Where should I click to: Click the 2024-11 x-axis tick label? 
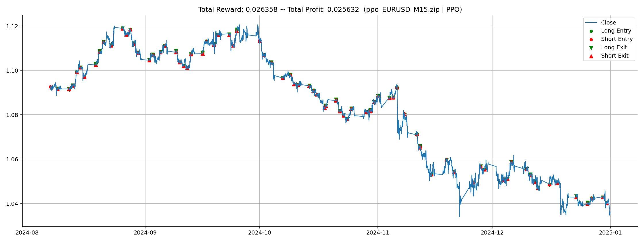[377, 232]
